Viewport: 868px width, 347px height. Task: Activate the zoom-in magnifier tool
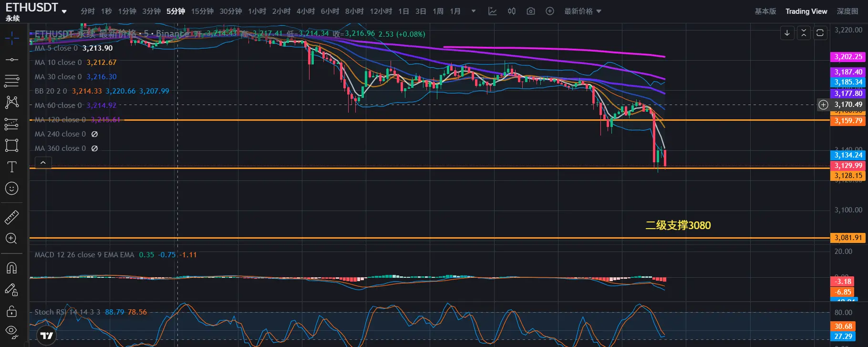tap(12, 239)
